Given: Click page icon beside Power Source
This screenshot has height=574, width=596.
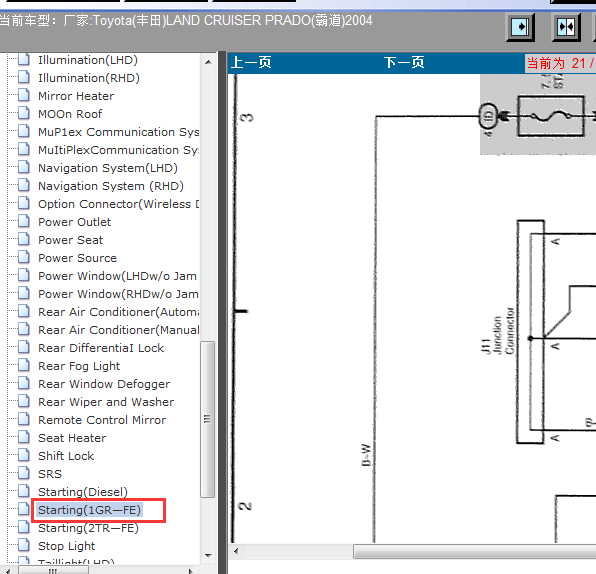Looking at the screenshot, I should coord(24,257).
